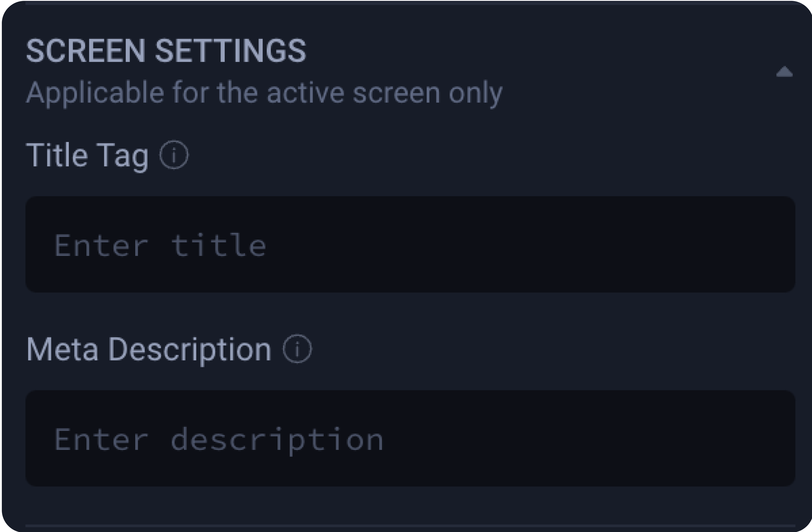Click the SCREEN SETTINGS heading
812x532 pixels.
tap(166, 50)
